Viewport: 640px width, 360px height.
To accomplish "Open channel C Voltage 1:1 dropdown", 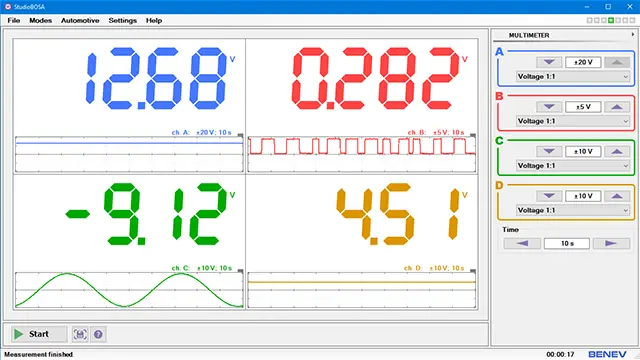I will [x=573, y=166].
